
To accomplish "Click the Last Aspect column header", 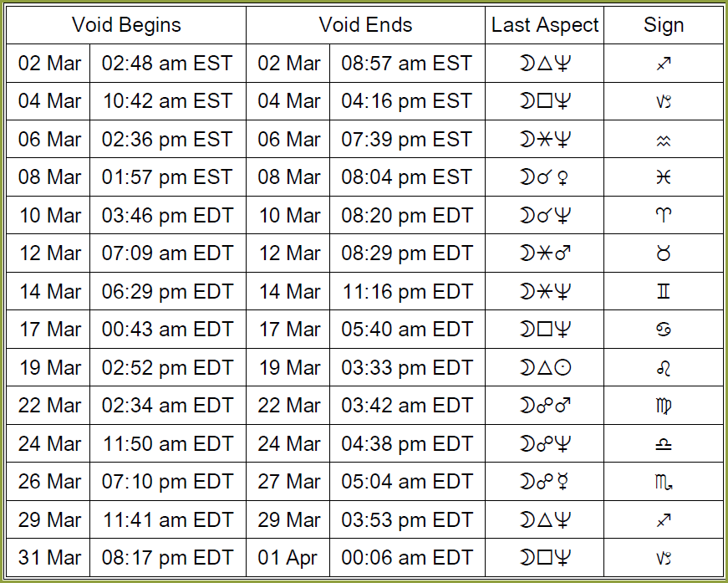I will point(545,25).
